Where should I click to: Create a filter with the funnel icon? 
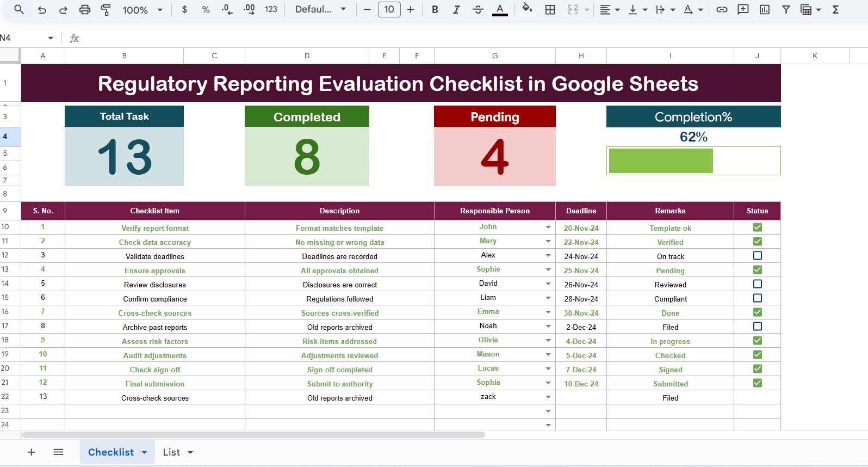point(785,10)
